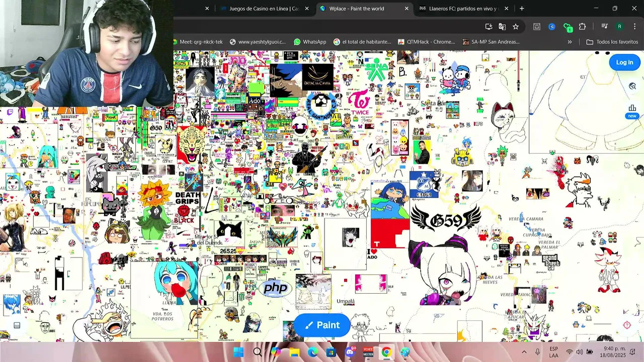Bookmark this page with star icon
This screenshot has width=644, height=362.
coord(516,27)
